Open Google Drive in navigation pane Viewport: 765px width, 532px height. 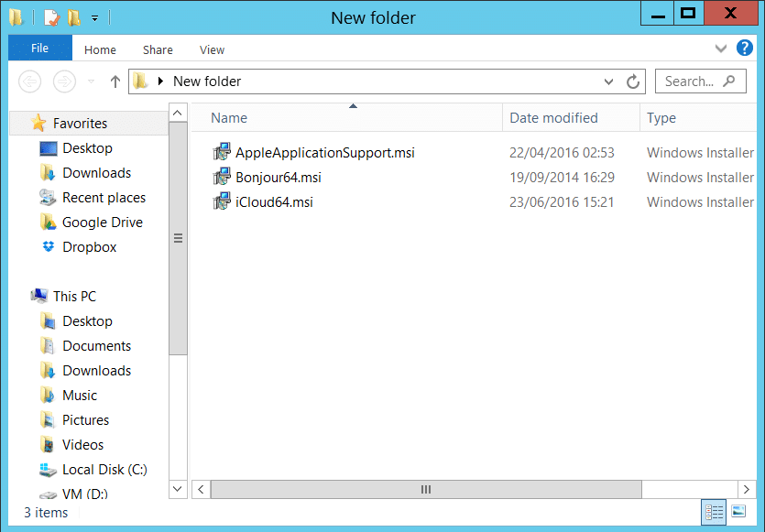[x=103, y=223]
